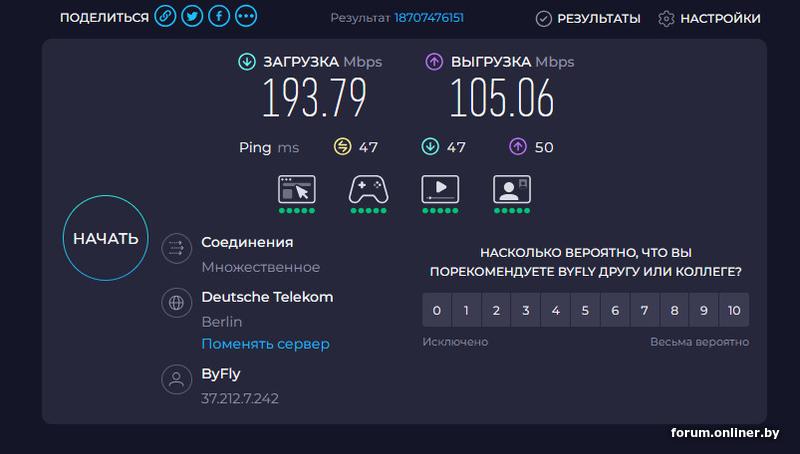Select rating 10 for ByFly
This screenshot has height=454, width=800.
pyautogui.click(x=734, y=310)
